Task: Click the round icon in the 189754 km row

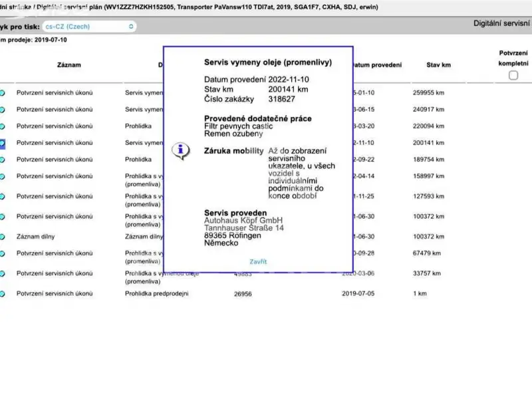Action: pyautogui.click(x=2, y=160)
